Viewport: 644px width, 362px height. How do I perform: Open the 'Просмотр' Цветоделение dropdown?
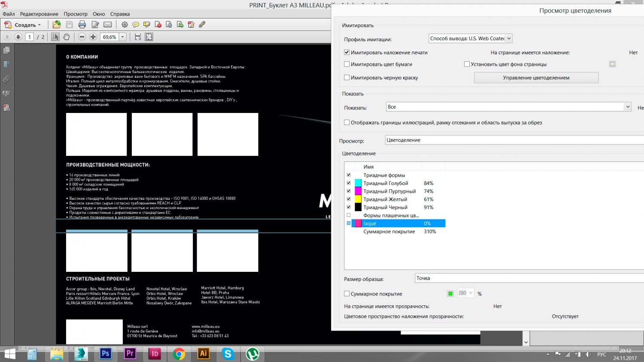click(x=514, y=140)
